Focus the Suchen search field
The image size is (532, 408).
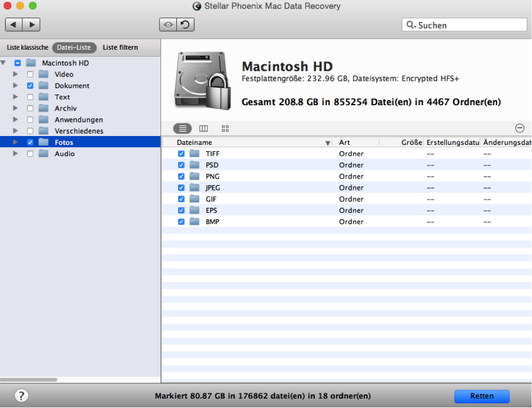(464, 25)
